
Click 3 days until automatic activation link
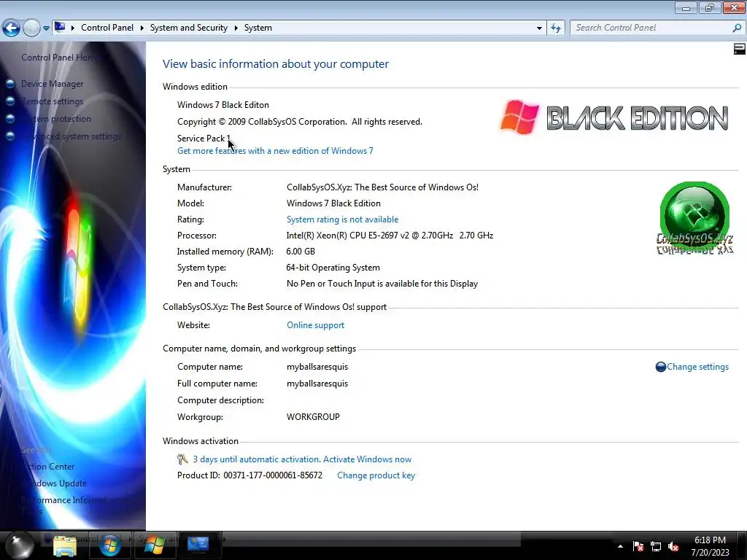[x=302, y=459]
